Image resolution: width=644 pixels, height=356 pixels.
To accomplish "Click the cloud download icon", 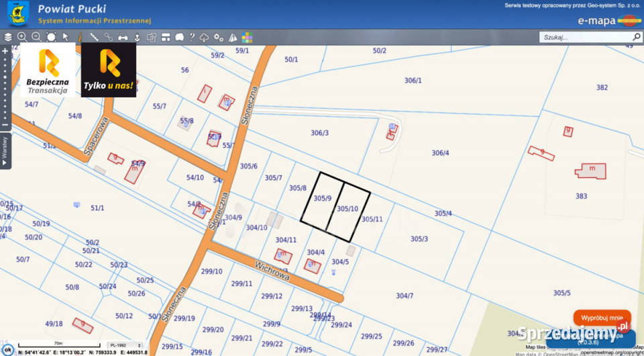I will click(x=205, y=38).
